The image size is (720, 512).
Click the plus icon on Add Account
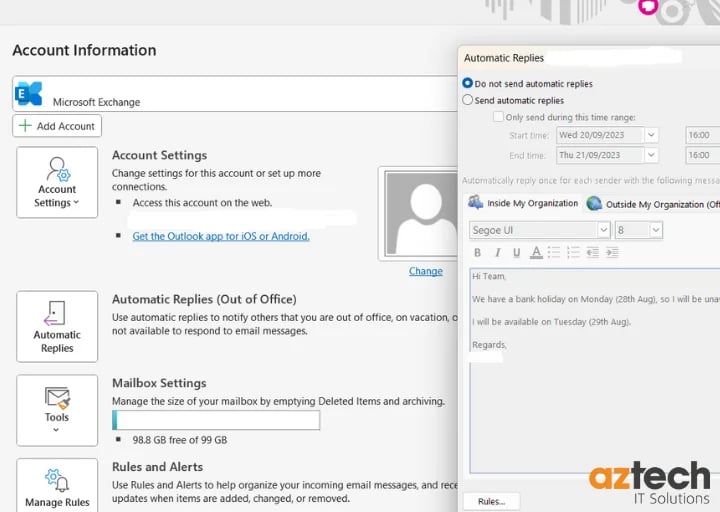(x=25, y=125)
